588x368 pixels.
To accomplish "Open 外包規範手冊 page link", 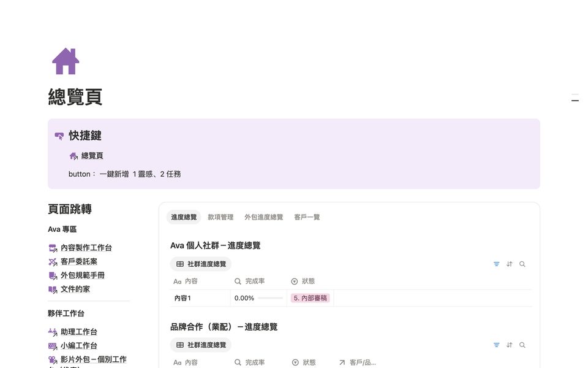I will click(x=83, y=275).
